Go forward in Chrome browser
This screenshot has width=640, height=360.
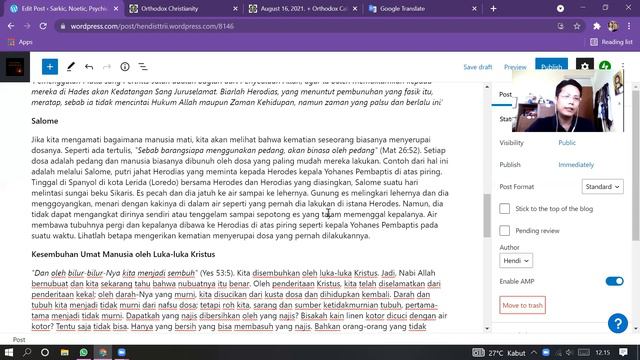pos(27,26)
